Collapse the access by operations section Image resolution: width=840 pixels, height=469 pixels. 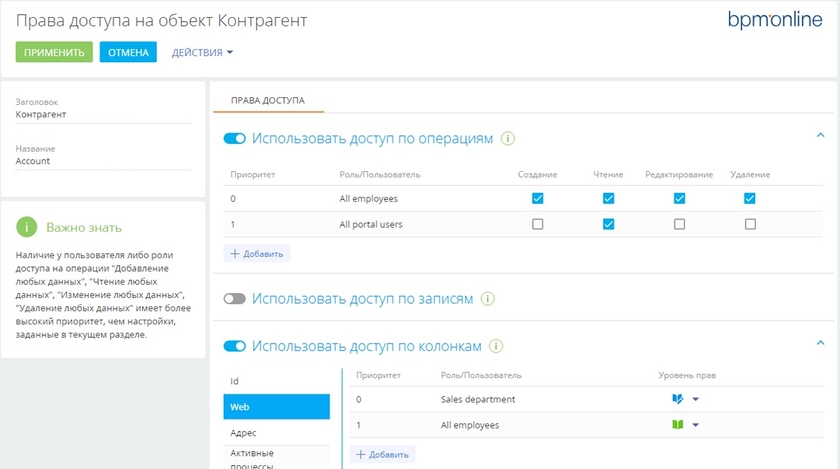pyautogui.click(x=820, y=136)
